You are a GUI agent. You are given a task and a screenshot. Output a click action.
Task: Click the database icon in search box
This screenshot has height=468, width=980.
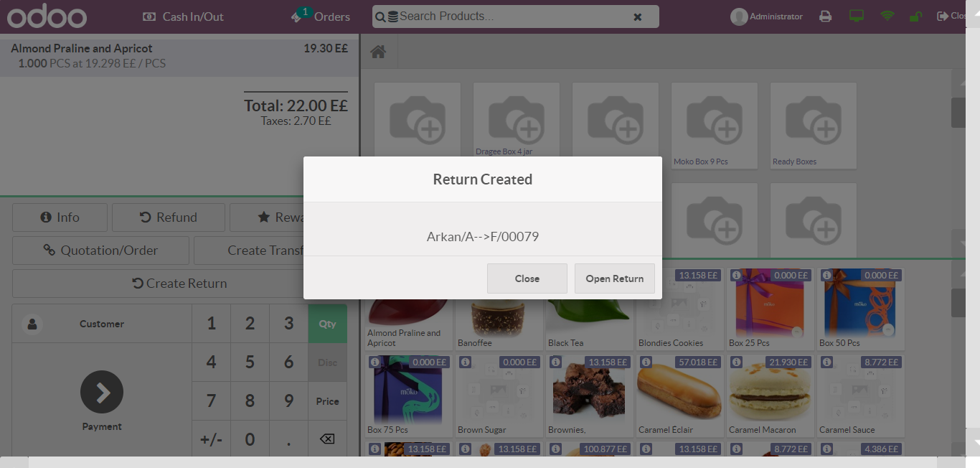coord(393,17)
